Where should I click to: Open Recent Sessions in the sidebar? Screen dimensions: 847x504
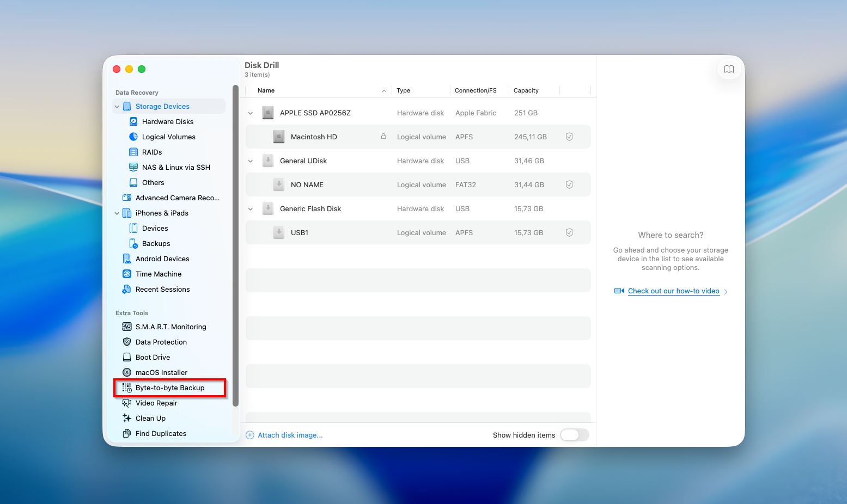click(x=163, y=289)
